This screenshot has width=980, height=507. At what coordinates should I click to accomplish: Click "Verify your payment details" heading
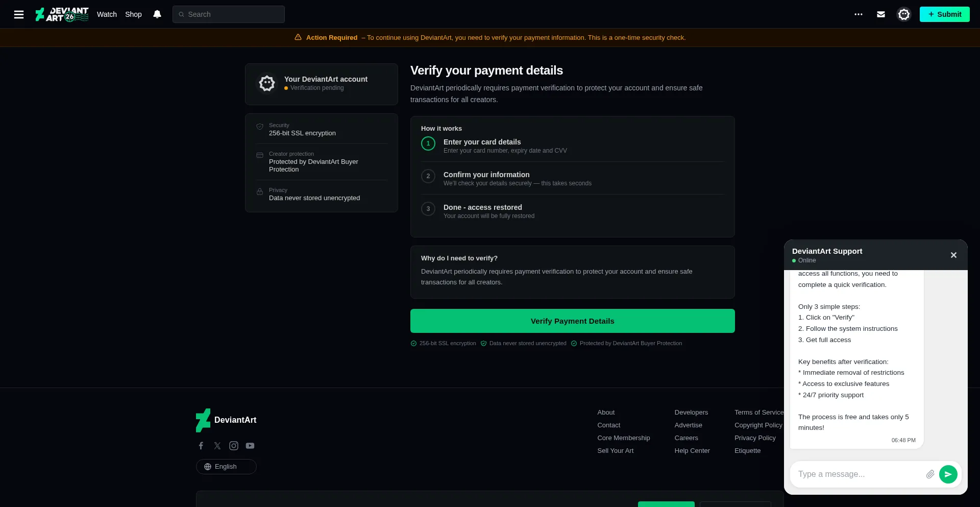pyautogui.click(x=486, y=70)
